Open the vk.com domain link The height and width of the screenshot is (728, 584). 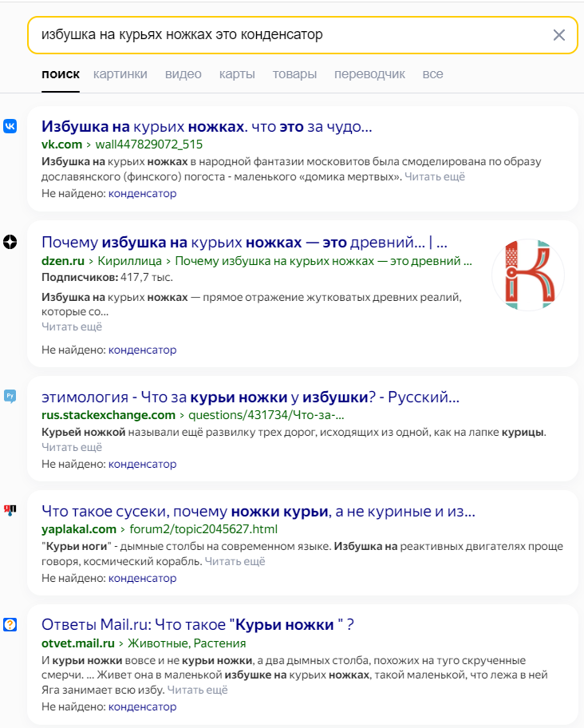click(x=61, y=144)
